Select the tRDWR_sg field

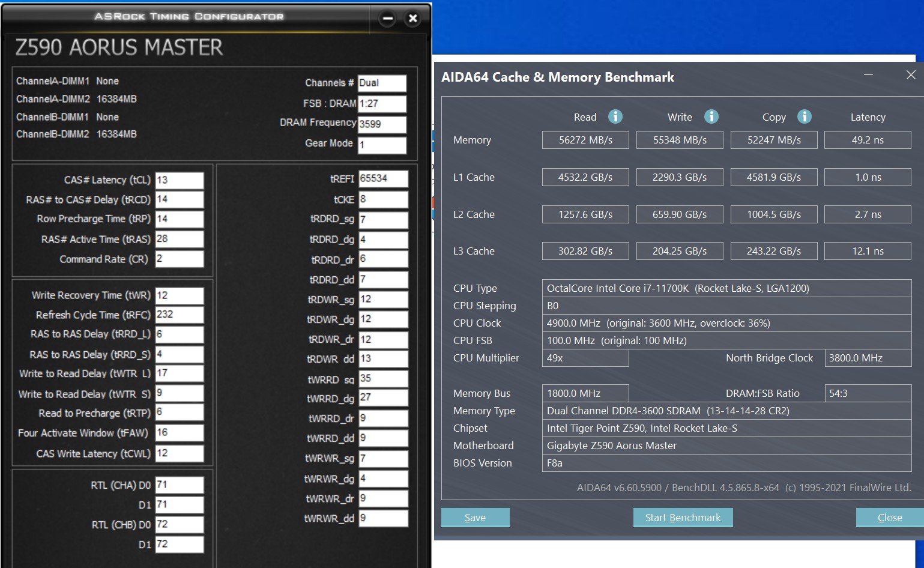click(384, 300)
